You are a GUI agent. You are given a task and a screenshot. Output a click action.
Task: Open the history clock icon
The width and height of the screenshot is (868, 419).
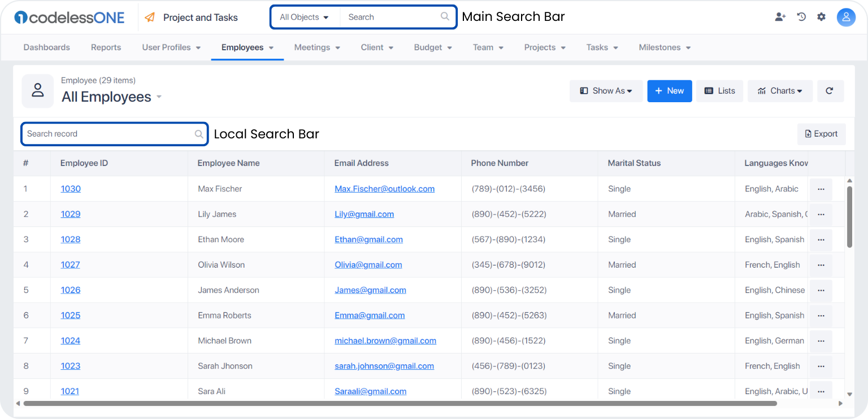coord(801,17)
